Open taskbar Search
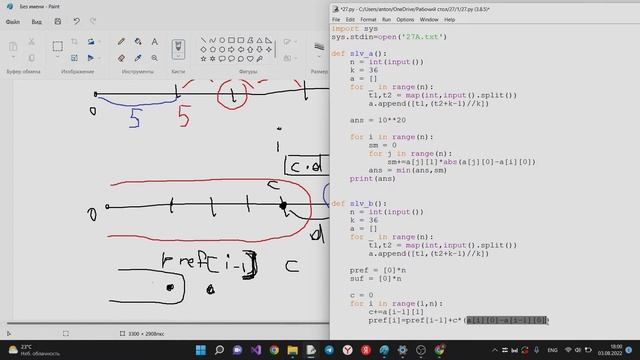The width and height of the screenshot is (640, 360). [x=219, y=350]
